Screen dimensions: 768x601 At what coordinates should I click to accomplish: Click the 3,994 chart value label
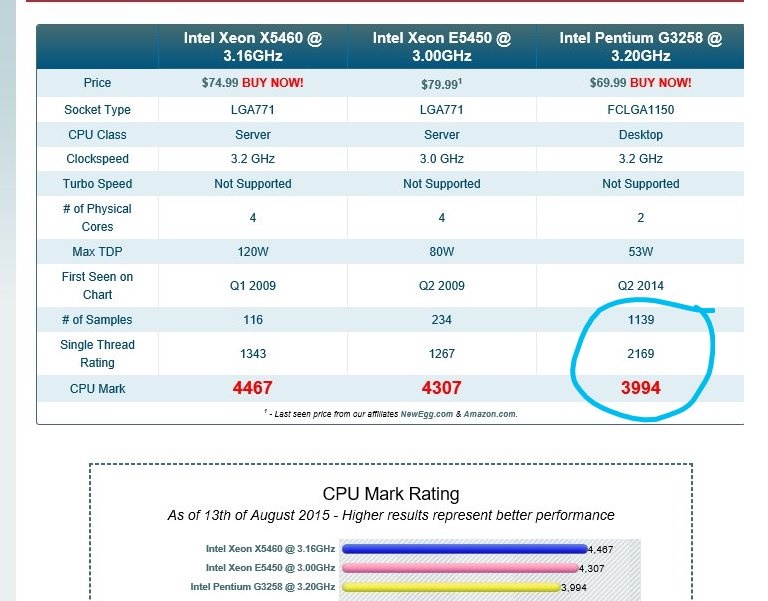pyautogui.click(x=574, y=588)
